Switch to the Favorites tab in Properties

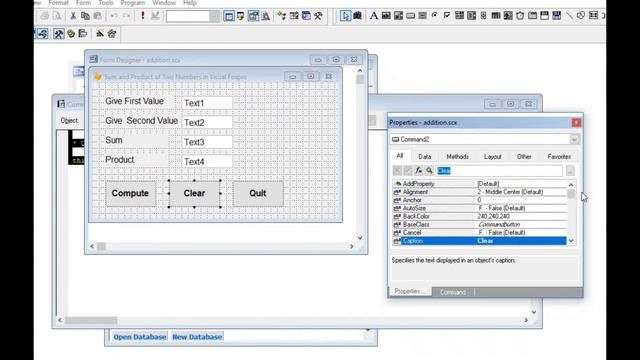pyautogui.click(x=559, y=156)
